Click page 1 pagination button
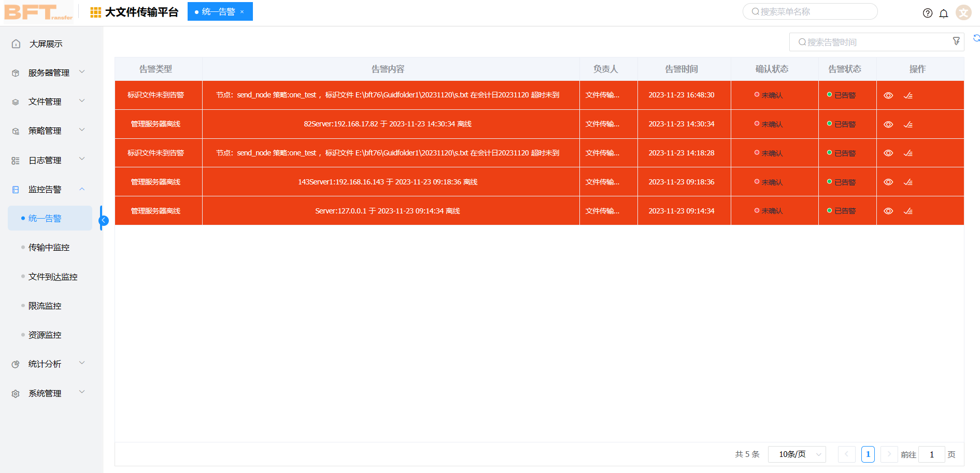The height and width of the screenshot is (473, 980). pyautogui.click(x=868, y=454)
